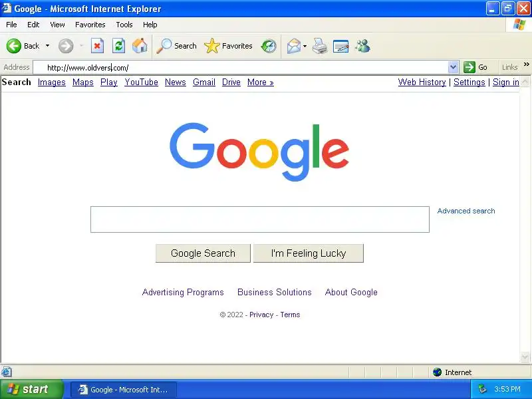The image size is (532, 399).
Task: Open Favorites pane with star icon
Action: pos(228,46)
